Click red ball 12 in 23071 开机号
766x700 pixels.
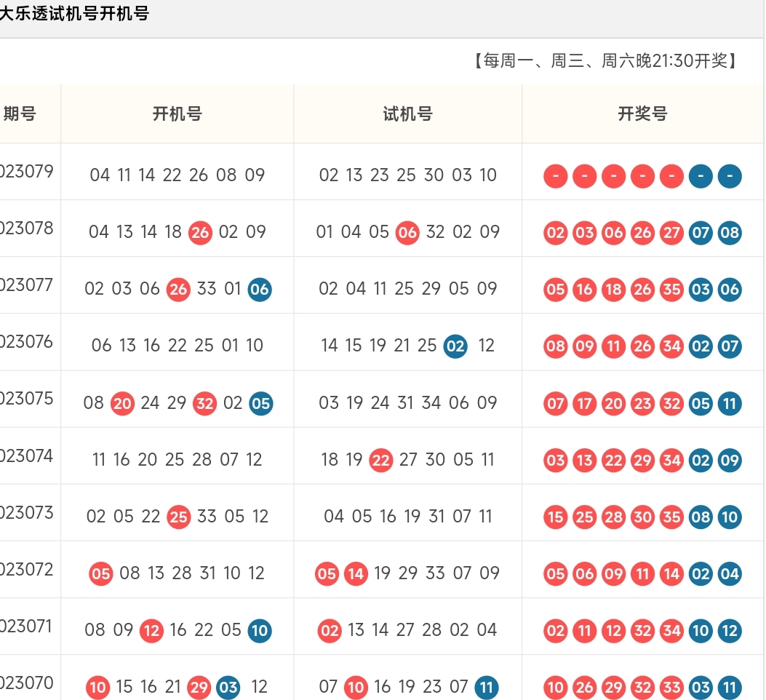point(151,631)
